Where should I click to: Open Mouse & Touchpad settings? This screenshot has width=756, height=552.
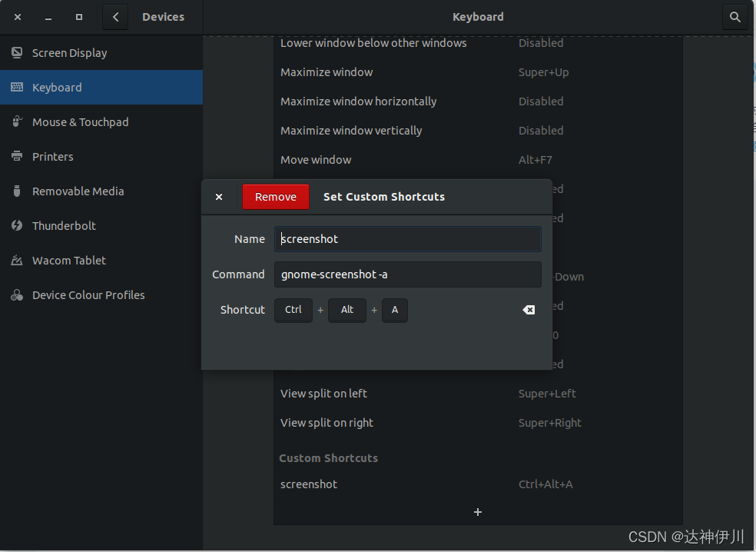(x=101, y=121)
